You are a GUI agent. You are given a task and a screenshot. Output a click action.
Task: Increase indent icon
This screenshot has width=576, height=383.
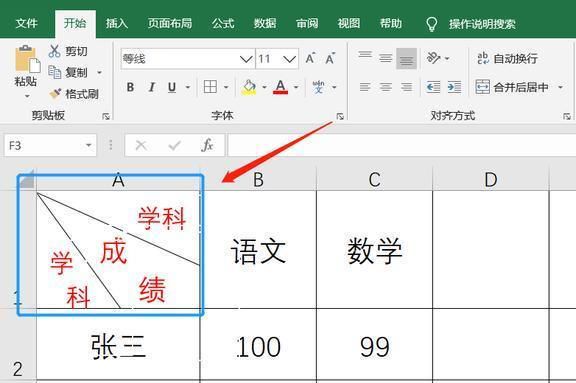[x=454, y=87]
